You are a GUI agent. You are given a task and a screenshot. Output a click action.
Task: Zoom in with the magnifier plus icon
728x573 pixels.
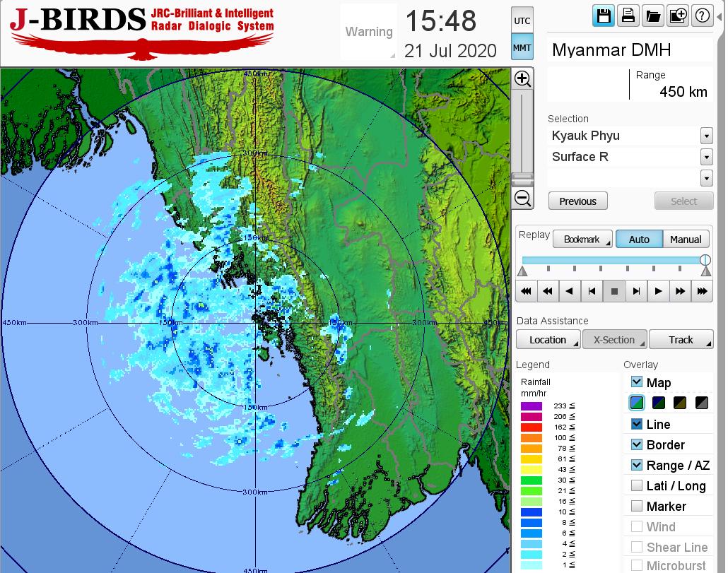522,78
